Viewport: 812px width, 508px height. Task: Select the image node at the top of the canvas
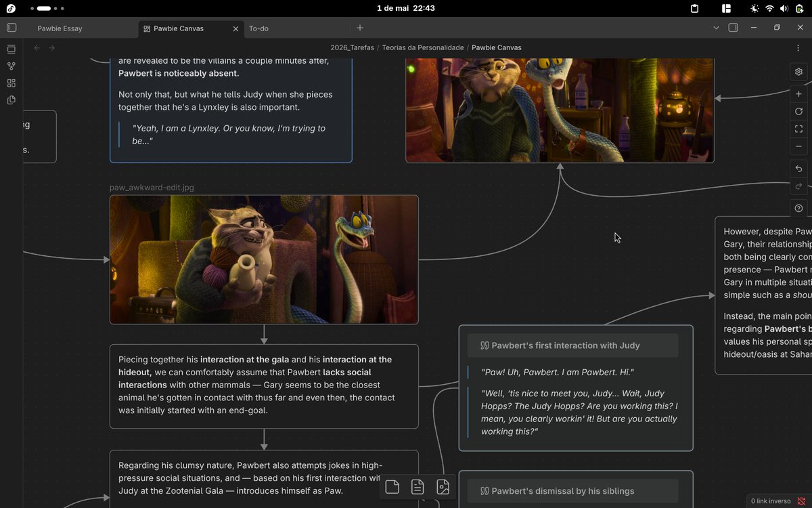(560, 110)
